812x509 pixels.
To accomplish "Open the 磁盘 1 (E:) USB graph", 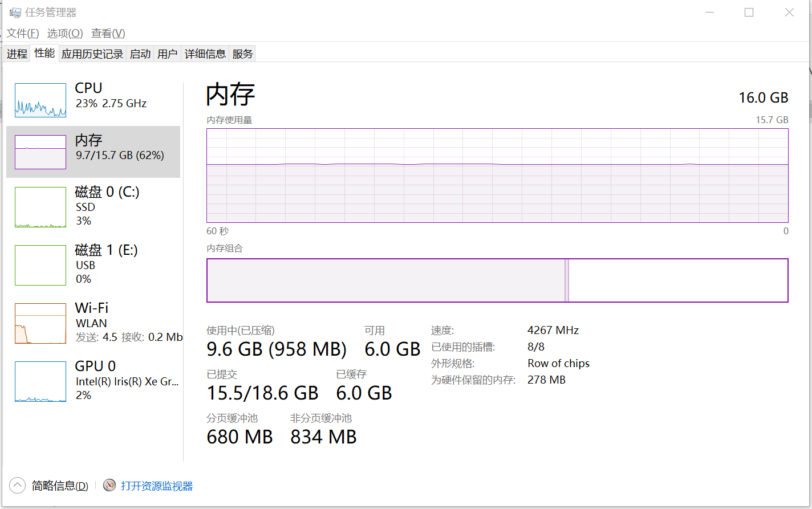I will (40, 265).
